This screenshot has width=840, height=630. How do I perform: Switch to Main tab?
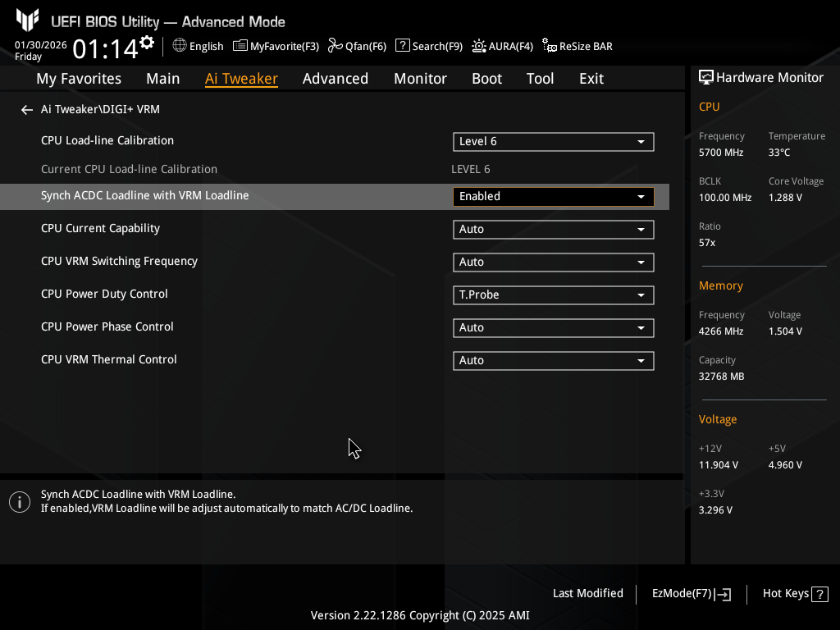tap(163, 79)
